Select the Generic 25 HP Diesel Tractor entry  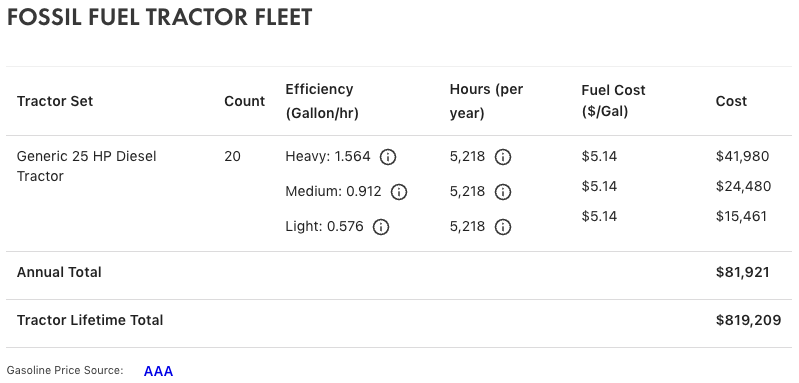pos(87,166)
